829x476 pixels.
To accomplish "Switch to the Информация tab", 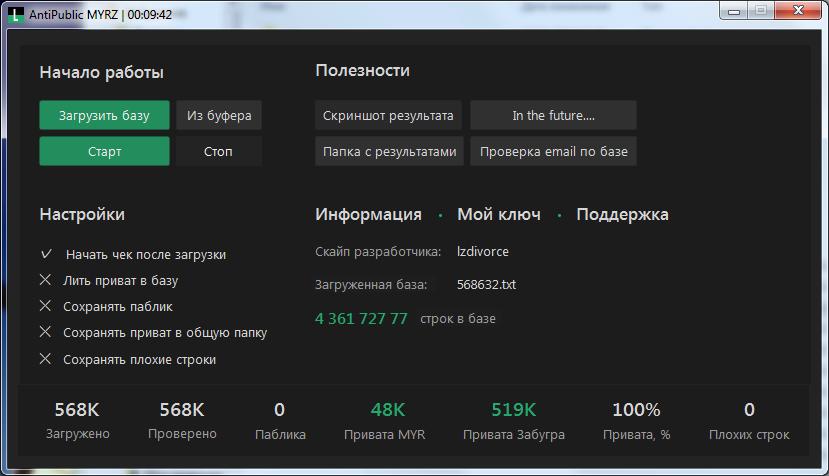I will [x=369, y=214].
